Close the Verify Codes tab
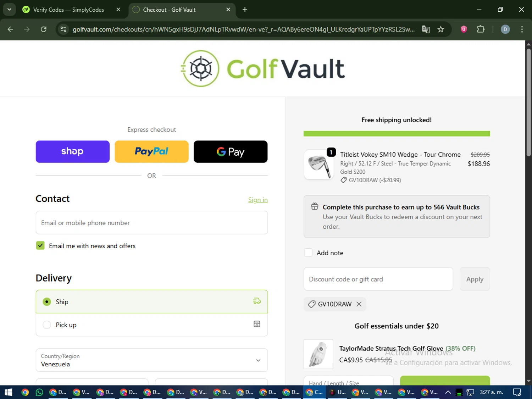This screenshot has width=532, height=399. click(118, 10)
